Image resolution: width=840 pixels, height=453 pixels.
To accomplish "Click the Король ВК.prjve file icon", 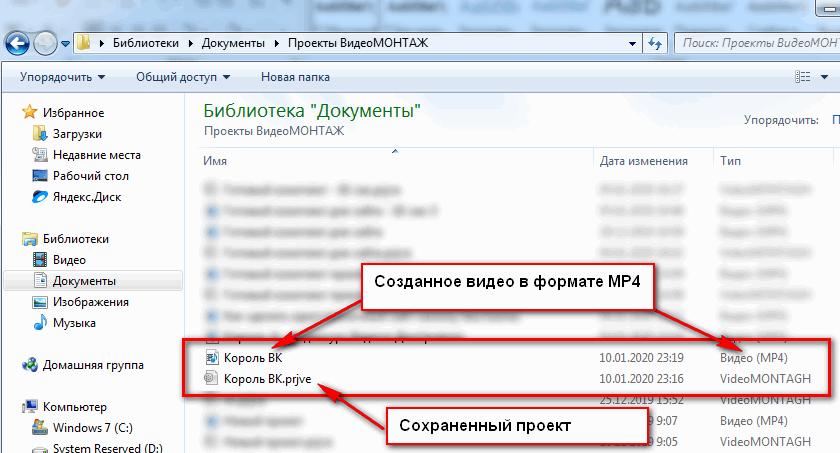I will [212, 378].
